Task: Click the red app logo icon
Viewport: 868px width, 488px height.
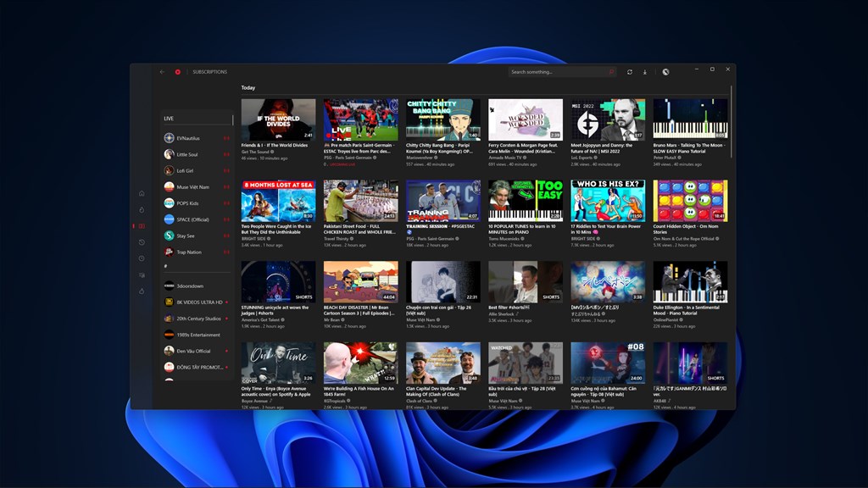Action: [x=178, y=72]
